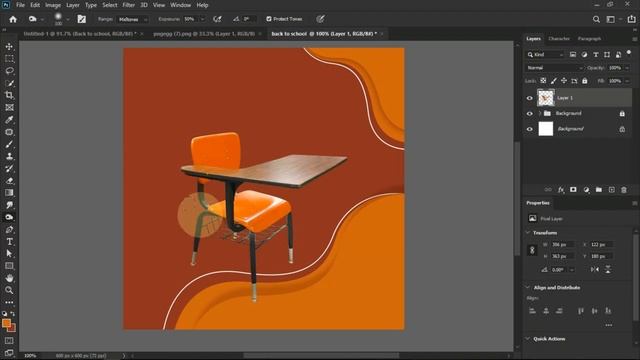This screenshot has width=640, height=360.
Task: Open the Window menu
Action: click(180, 5)
